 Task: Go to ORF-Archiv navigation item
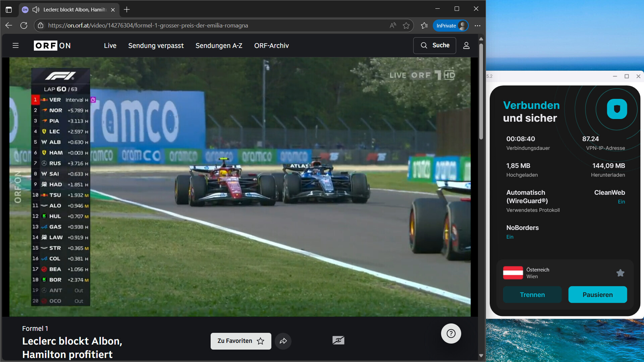pyautogui.click(x=271, y=46)
